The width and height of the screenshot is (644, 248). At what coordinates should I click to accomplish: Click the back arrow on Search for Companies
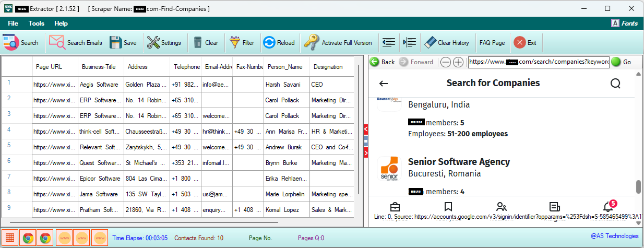click(x=384, y=84)
